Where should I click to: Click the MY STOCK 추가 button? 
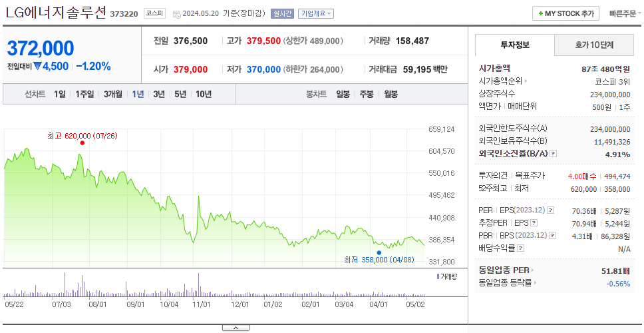coord(566,13)
